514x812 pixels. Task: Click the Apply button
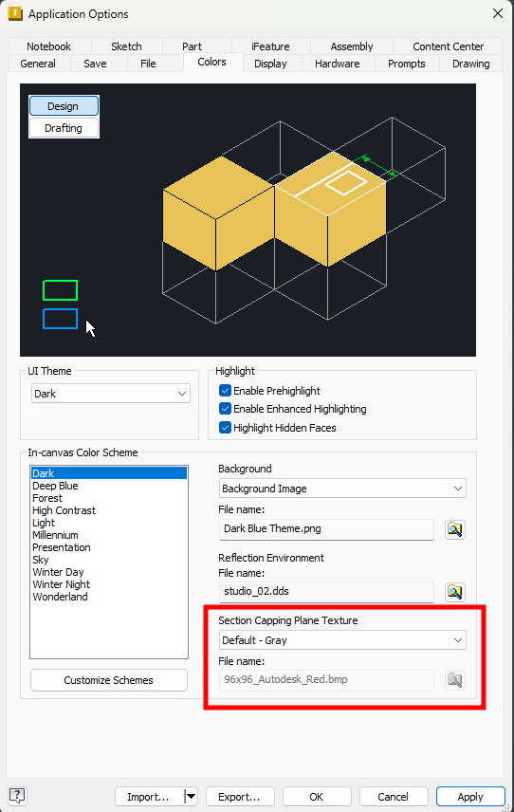470,797
